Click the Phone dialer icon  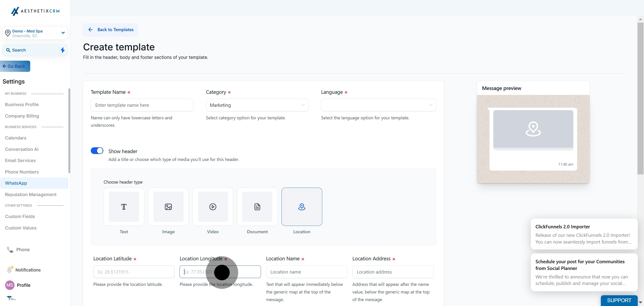(x=10, y=249)
